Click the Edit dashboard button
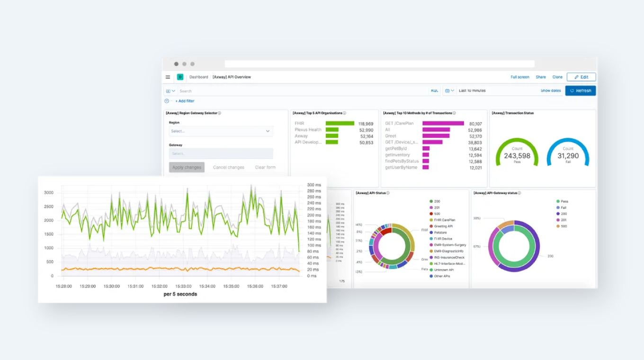This screenshot has width=644, height=360. (581, 77)
